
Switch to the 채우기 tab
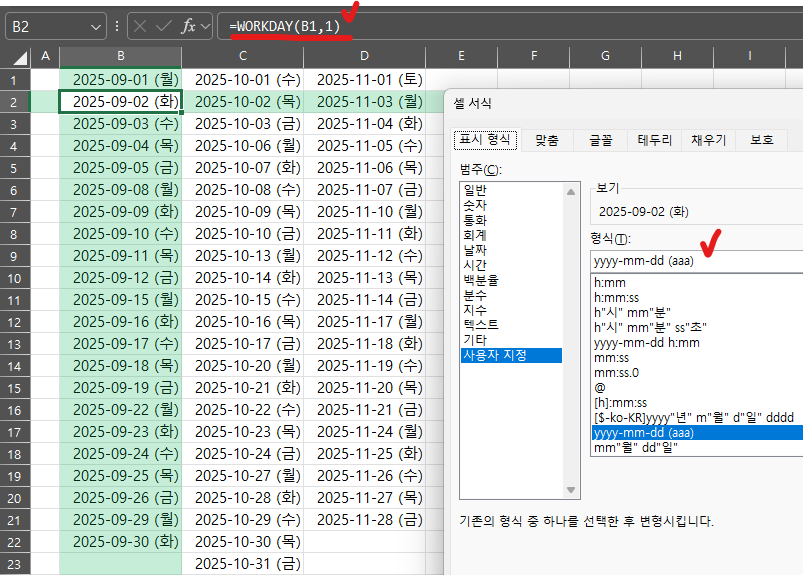tap(708, 140)
